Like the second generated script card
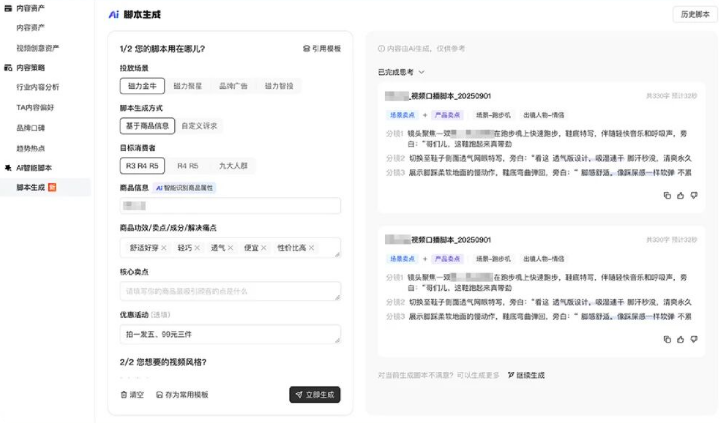Image resolution: width=721 pixels, height=423 pixels. 680,339
